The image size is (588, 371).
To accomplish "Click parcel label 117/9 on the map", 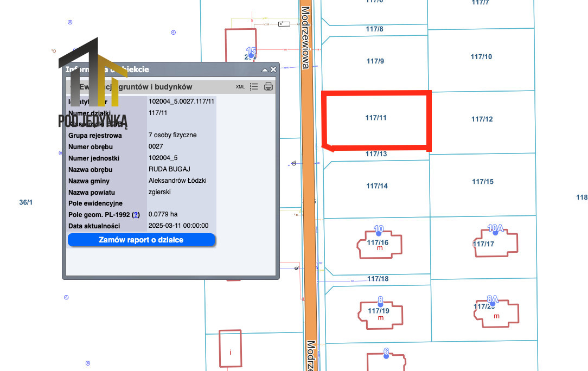I will click(375, 61).
